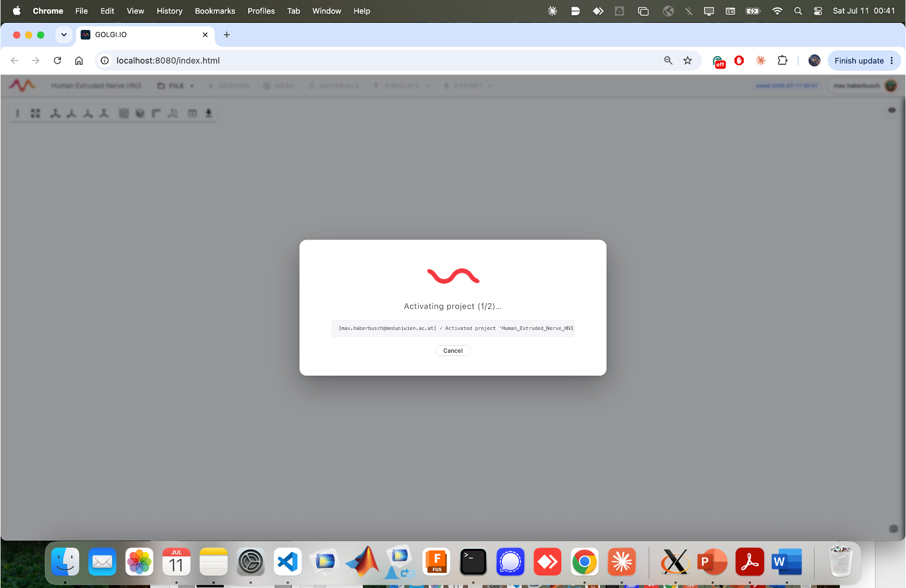Click the Finish update button

859,60
